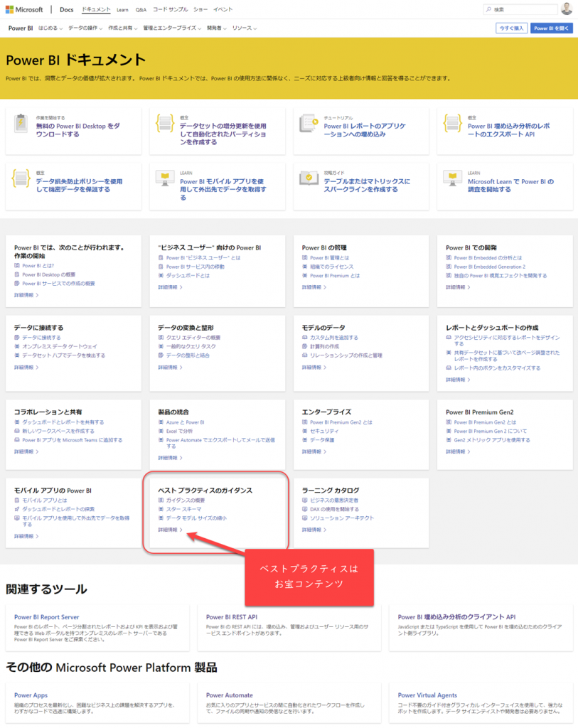Image resolution: width=578 pixels, height=728 pixels.
Task: Open the Power Virtual Agents link
Action: 427,695
